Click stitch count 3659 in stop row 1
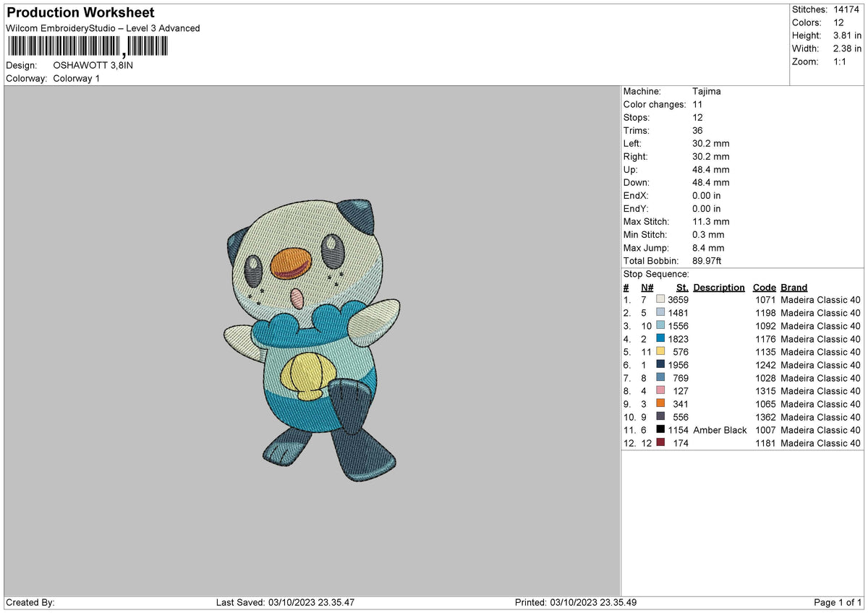The width and height of the screenshot is (868, 613). (678, 300)
